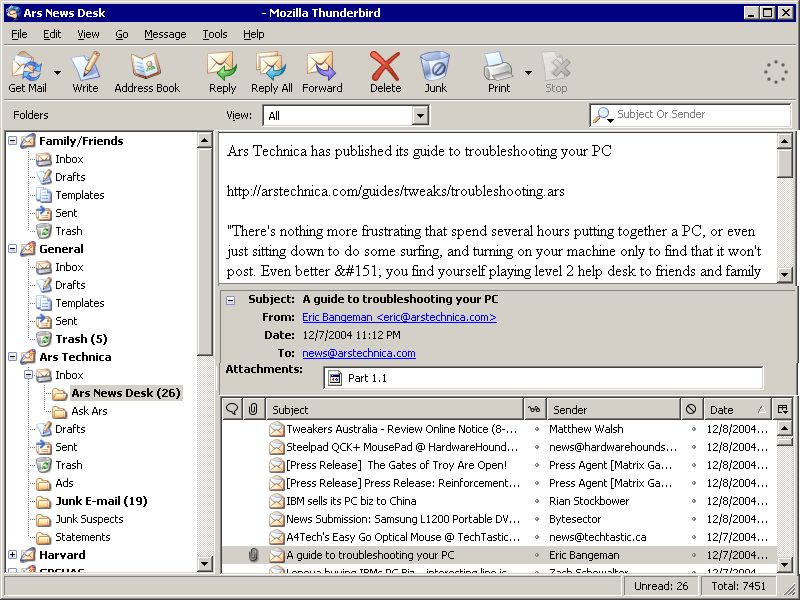This screenshot has height=600, width=800.
Task: Collapse the message header details
Action: point(231,300)
